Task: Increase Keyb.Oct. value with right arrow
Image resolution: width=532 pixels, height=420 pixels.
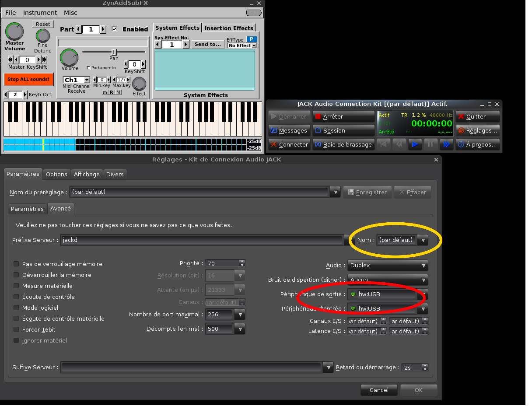Action: 25,94
